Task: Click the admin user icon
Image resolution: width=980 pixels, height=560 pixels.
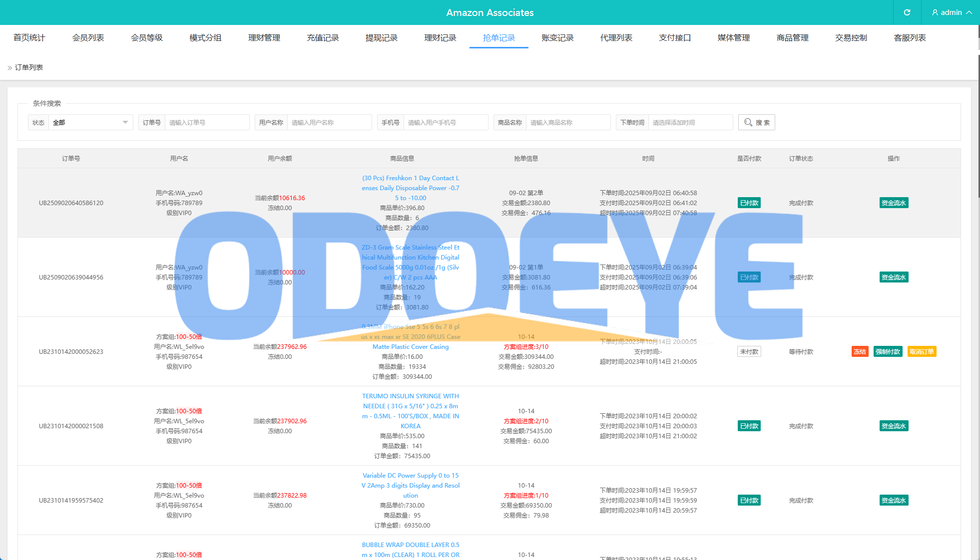Action: (x=935, y=12)
